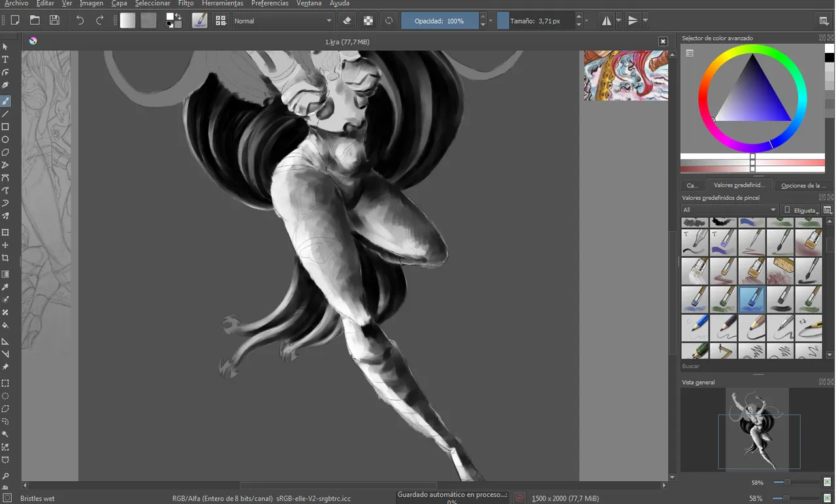Select the Rectangular selection tool
The width and height of the screenshot is (836, 504).
5,383
